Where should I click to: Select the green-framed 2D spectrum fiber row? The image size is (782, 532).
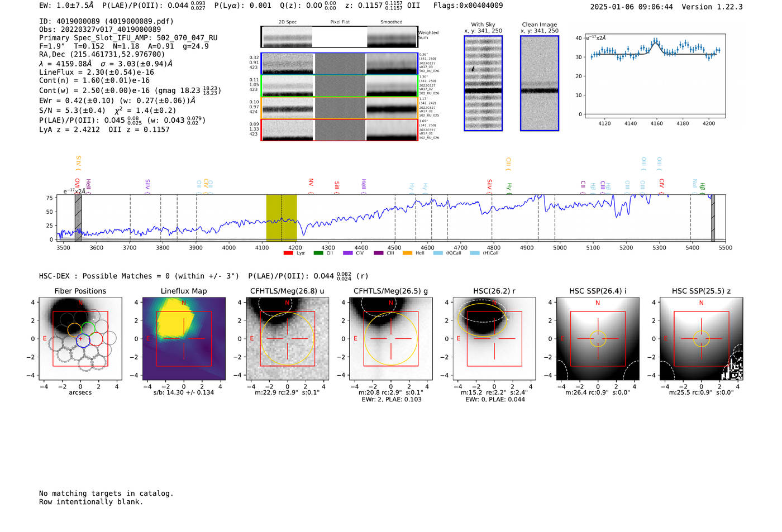click(340, 85)
